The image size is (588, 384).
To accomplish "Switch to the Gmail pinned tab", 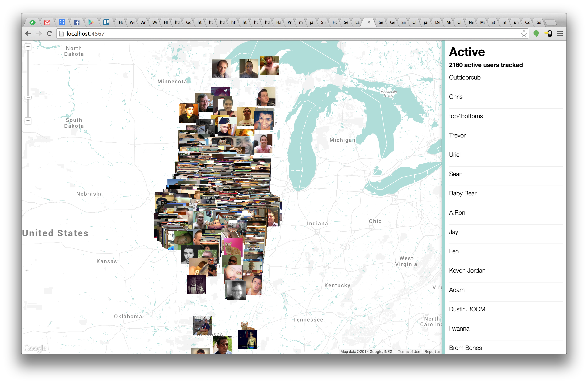I will [47, 23].
